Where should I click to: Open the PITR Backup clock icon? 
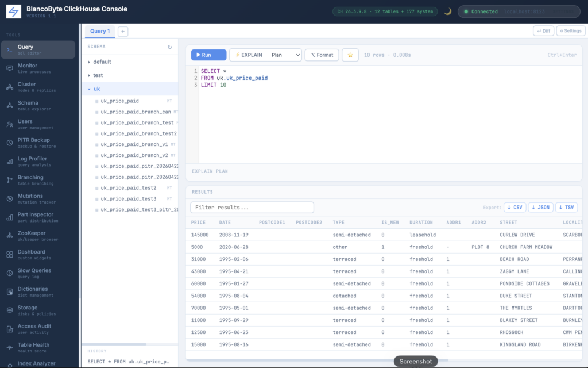point(10,143)
